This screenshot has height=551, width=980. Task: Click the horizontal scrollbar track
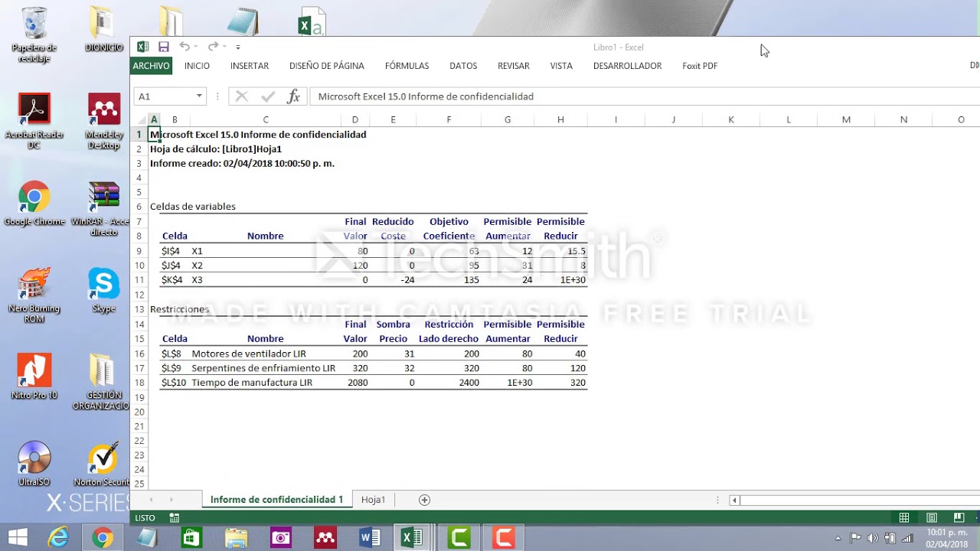[x=859, y=500]
